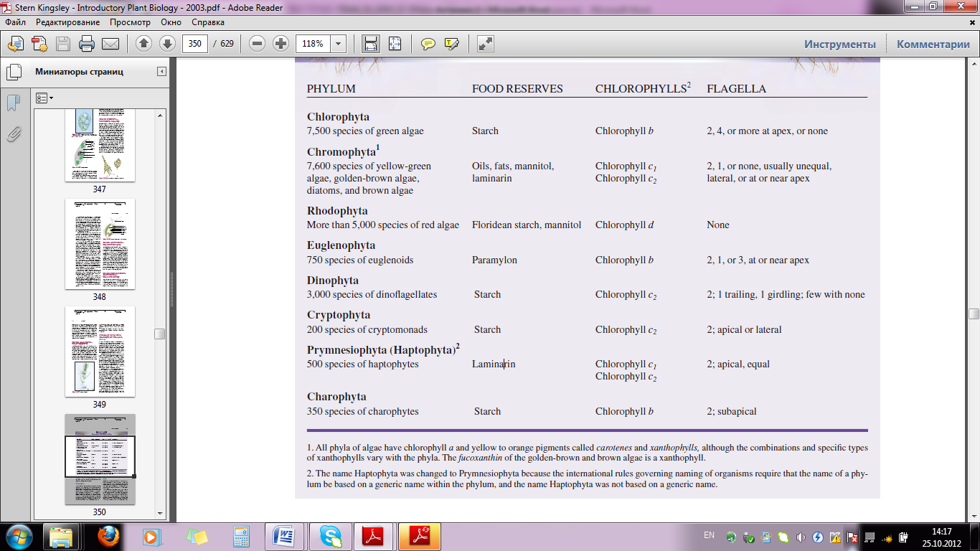This screenshot has height=551, width=980.
Task: Select the highlight text tool
Action: (452, 44)
